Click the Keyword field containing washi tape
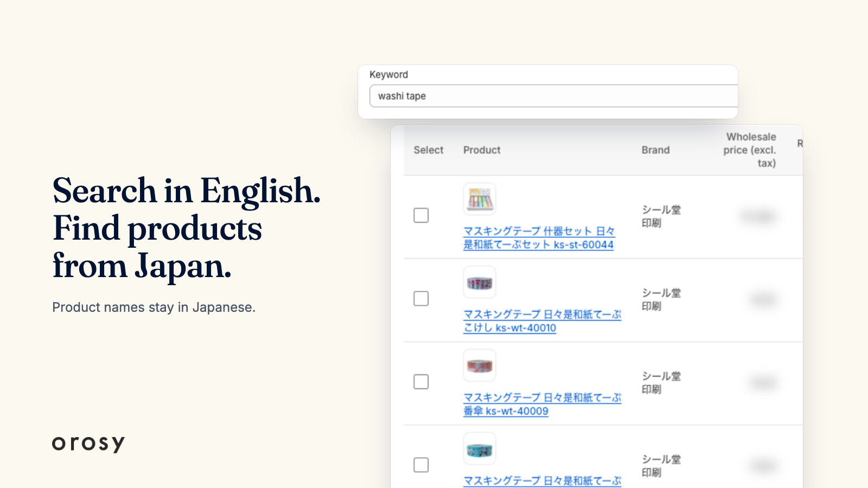The width and height of the screenshot is (868, 488). click(553, 96)
